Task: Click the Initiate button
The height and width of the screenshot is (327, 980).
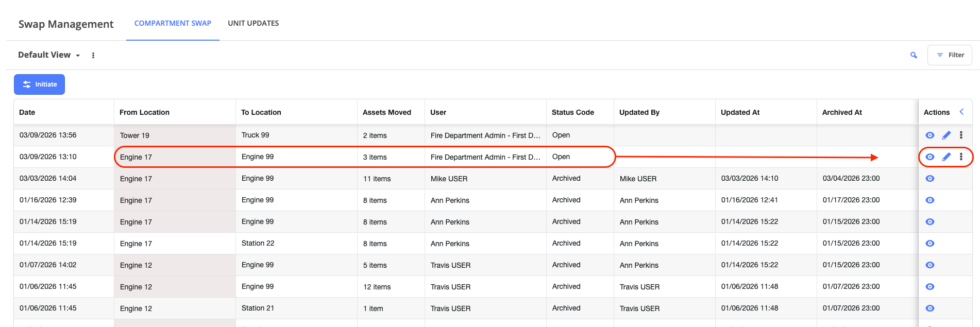Action: 39,84
